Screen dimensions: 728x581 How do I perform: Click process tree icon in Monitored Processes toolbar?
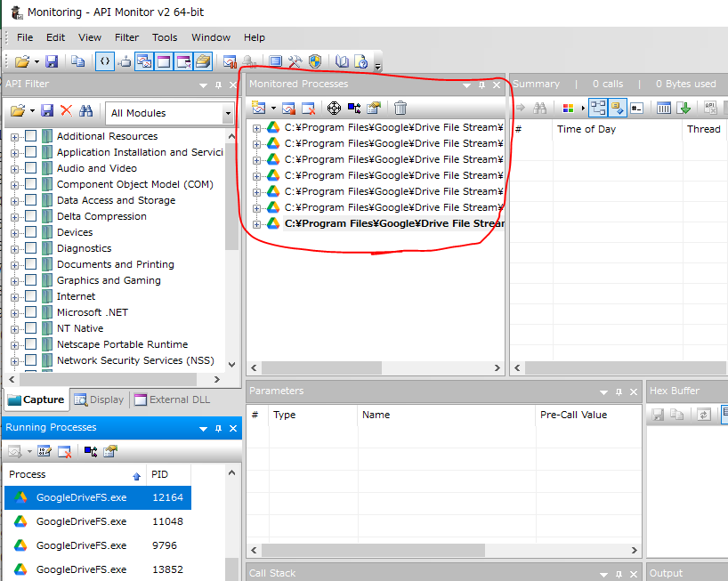pyautogui.click(x=354, y=109)
